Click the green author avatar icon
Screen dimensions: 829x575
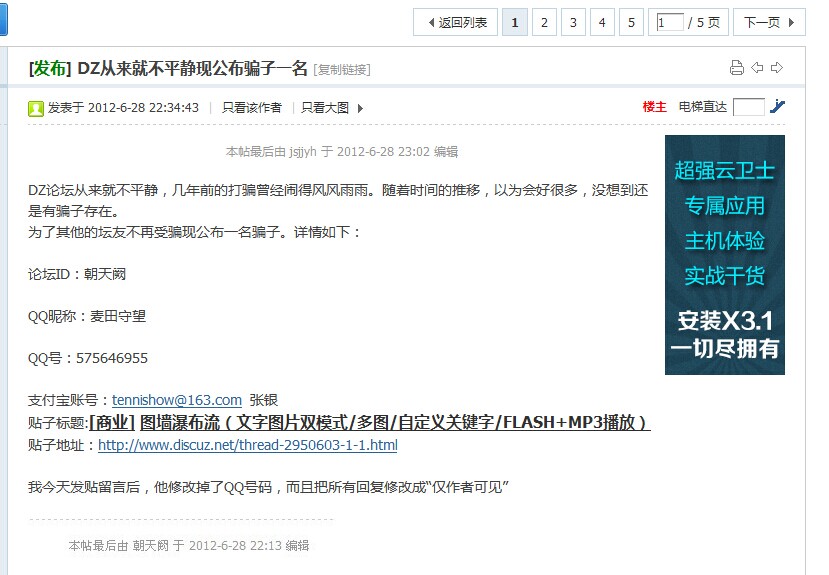click(35, 108)
